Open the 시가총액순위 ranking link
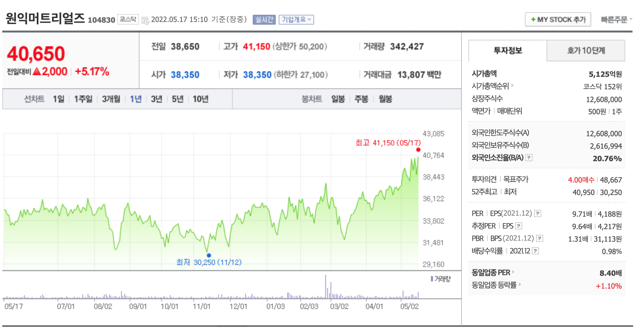 (x=492, y=86)
